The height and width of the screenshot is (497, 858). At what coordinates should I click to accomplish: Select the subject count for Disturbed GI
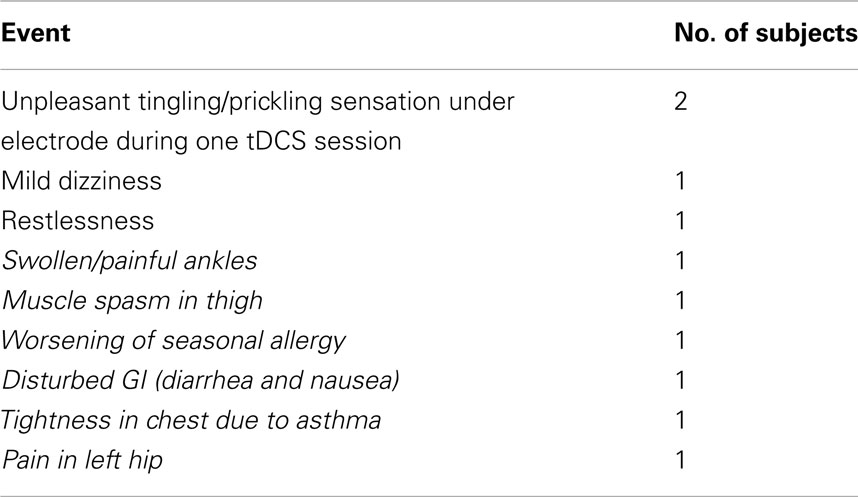[683, 381]
